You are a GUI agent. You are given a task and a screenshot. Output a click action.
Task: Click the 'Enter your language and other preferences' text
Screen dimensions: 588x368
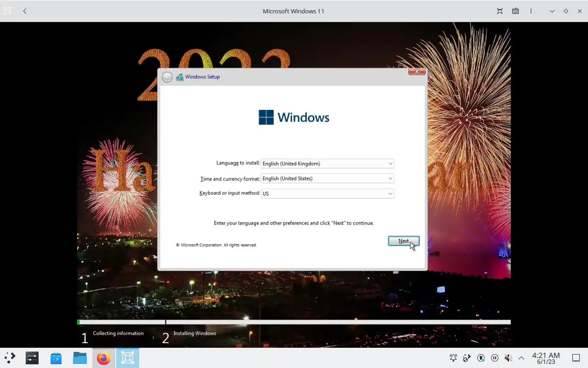(294, 223)
